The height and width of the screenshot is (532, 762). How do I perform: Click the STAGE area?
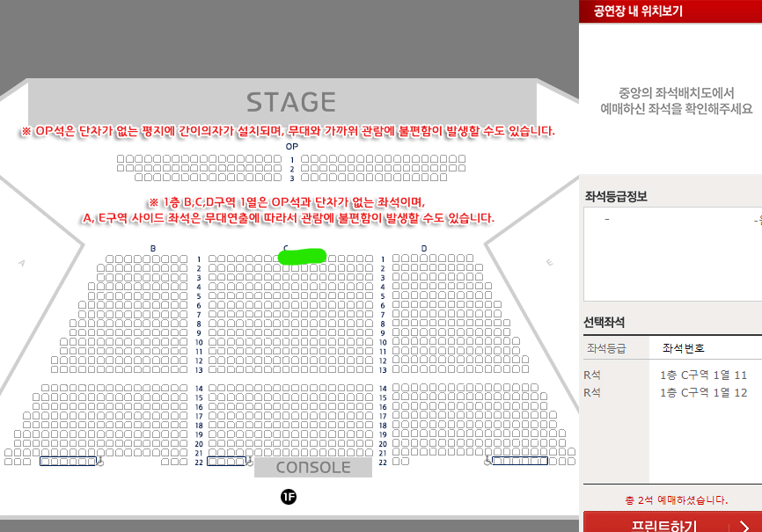coord(291,102)
